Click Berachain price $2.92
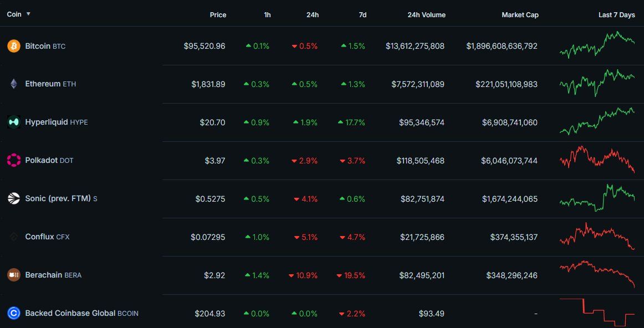Screen dimensions: 644x328 tap(215, 275)
